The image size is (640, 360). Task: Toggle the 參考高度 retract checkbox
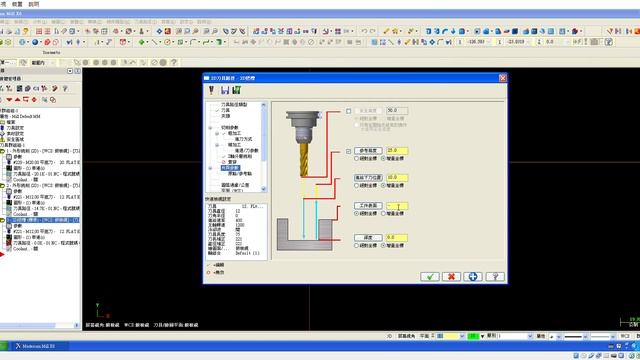point(349,151)
